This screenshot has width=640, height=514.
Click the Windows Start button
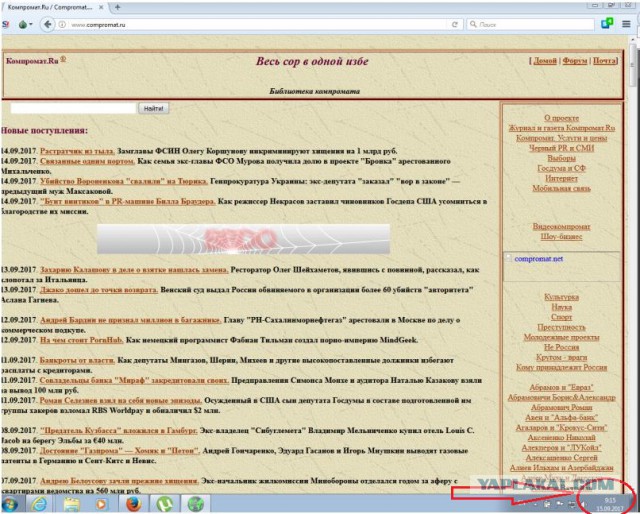[11, 503]
